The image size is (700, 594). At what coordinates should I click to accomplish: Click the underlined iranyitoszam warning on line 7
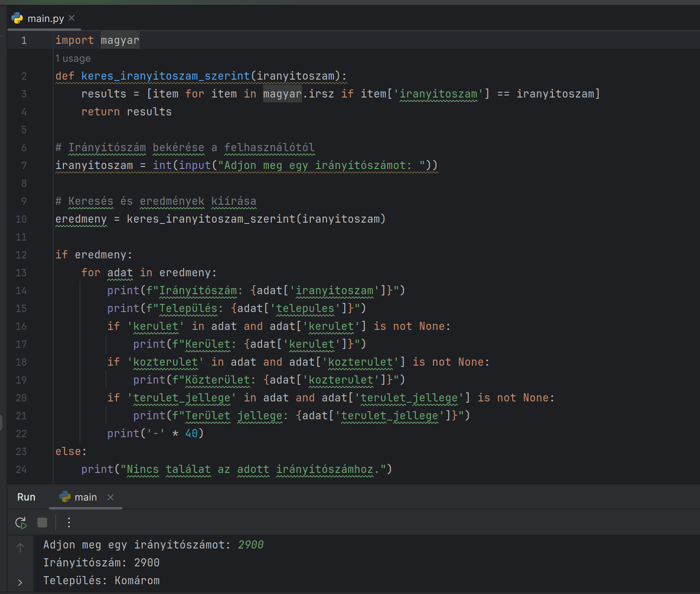(x=94, y=165)
